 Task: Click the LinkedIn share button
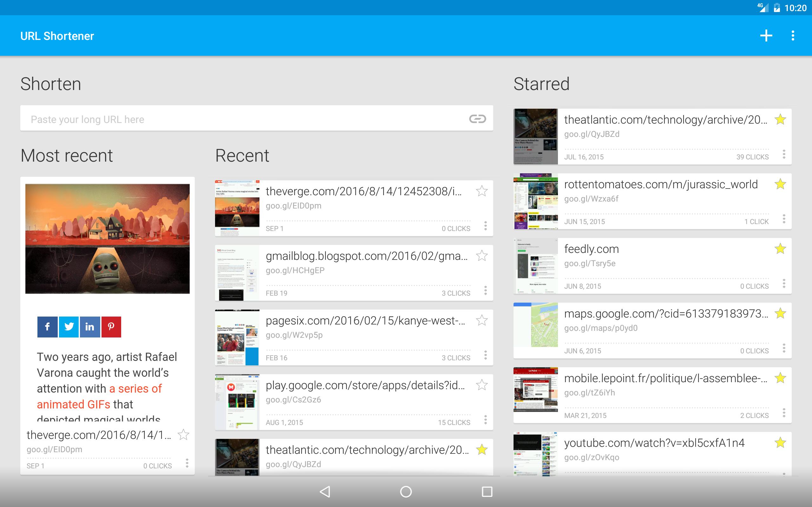[x=89, y=326]
